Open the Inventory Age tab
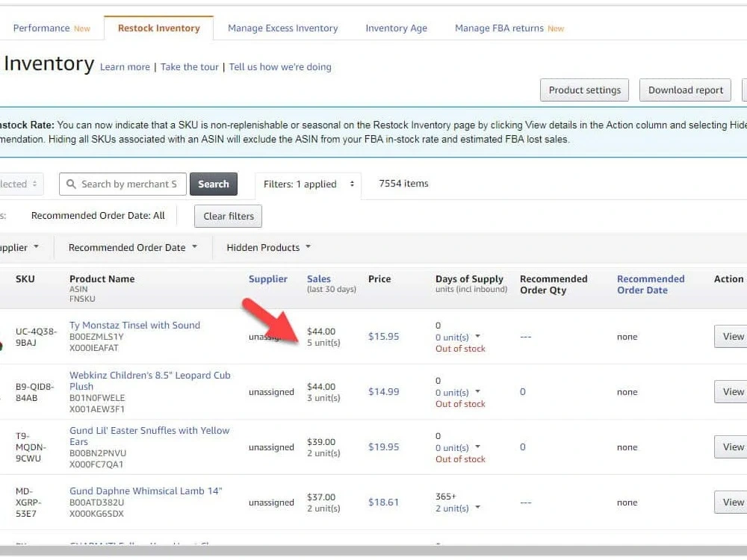The height and width of the screenshot is (560, 747). 396,28
